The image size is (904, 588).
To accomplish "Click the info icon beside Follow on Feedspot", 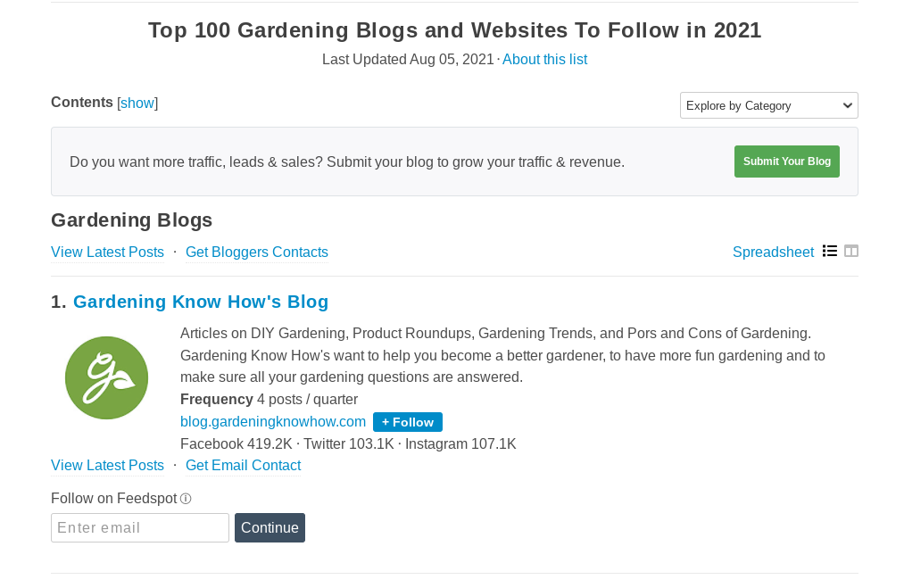I will [x=186, y=499].
